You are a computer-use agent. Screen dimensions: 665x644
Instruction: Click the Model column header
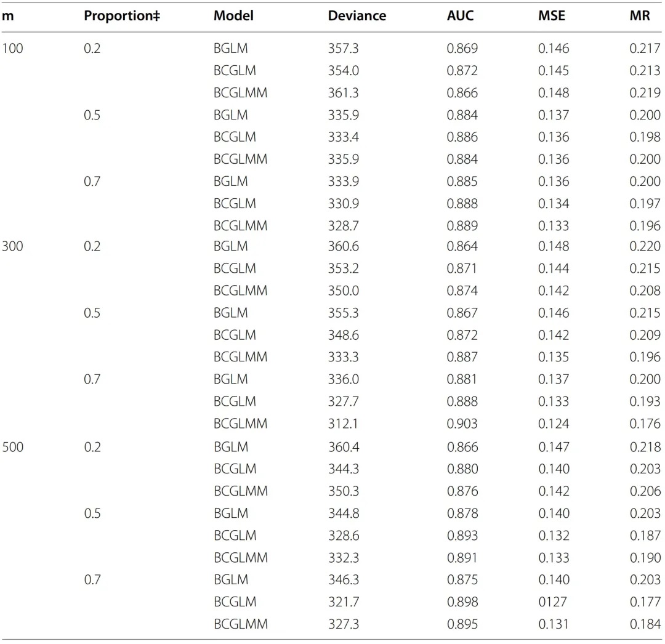[233, 15]
